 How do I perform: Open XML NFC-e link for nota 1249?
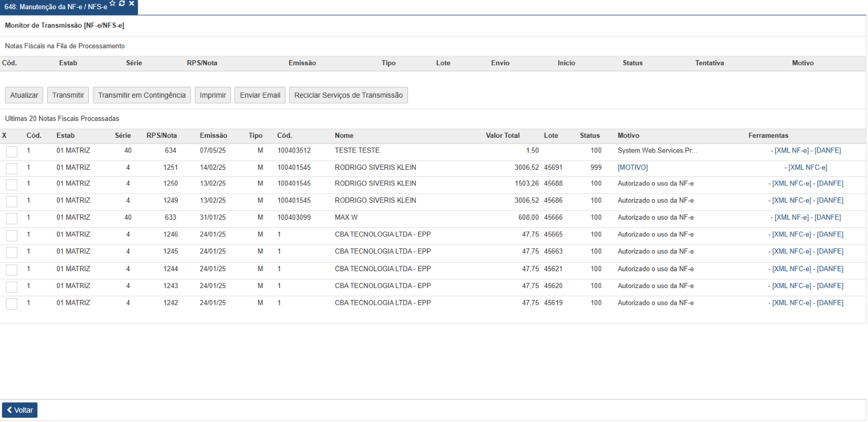coord(792,201)
